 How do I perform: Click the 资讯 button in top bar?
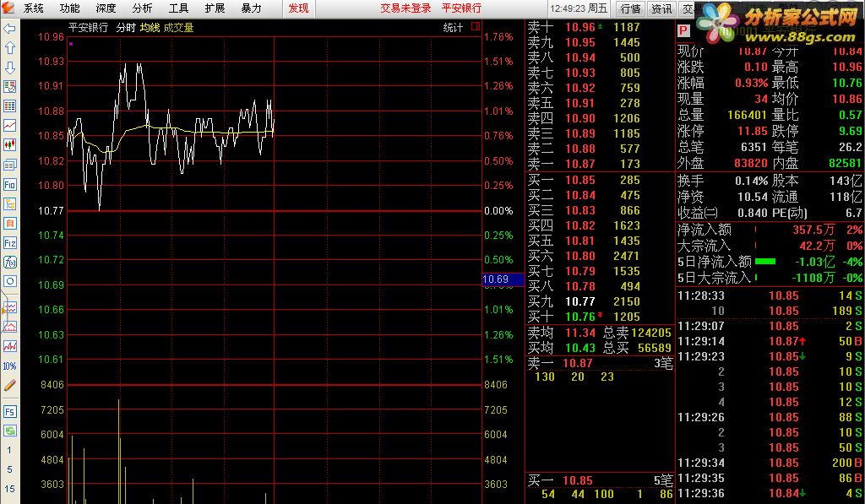click(x=661, y=8)
